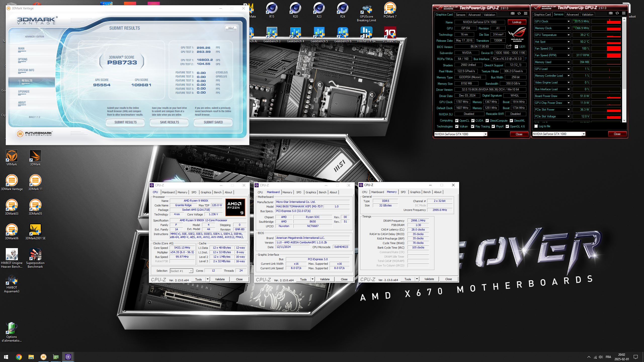The width and height of the screenshot is (644, 362).
Task: Click the BIOS share/export icon in GPU-Z
Action: [509, 47]
